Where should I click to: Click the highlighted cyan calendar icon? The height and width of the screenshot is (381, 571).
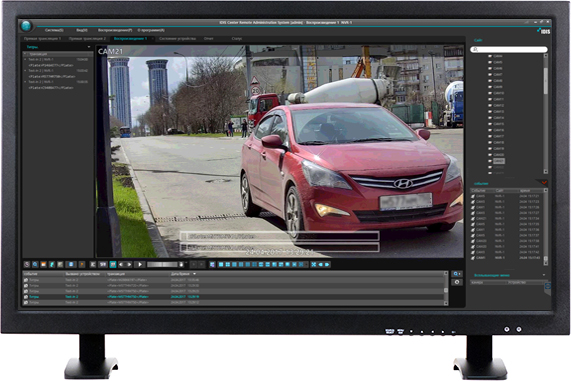(x=113, y=264)
